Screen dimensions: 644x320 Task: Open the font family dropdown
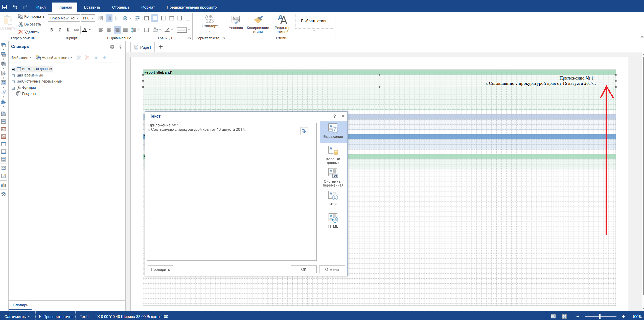point(77,18)
